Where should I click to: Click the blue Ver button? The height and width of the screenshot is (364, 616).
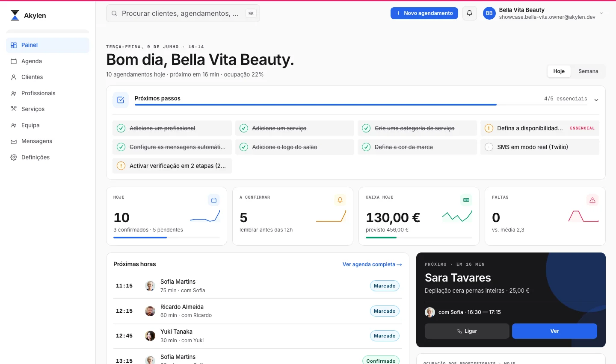(554, 331)
